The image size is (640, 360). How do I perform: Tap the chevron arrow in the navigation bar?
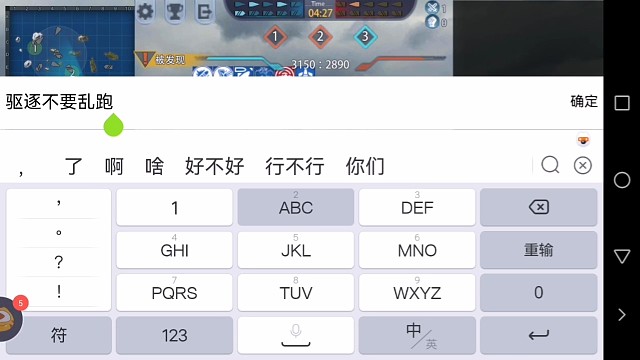[x=621, y=315]
